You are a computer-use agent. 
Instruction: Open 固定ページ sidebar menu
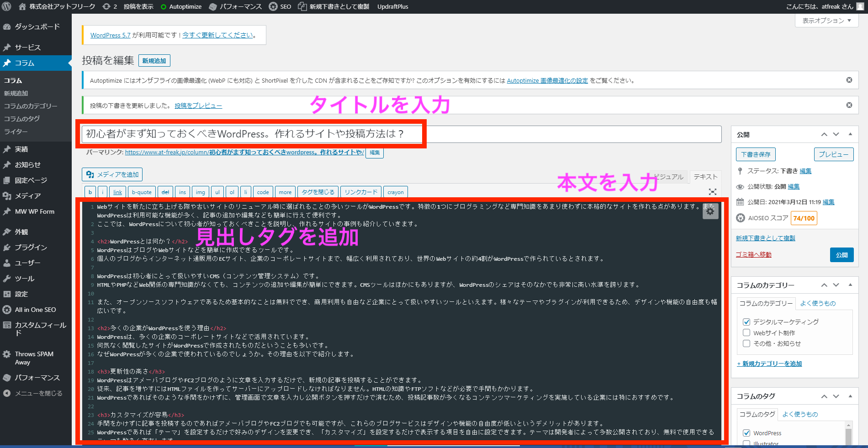[36, 180]
